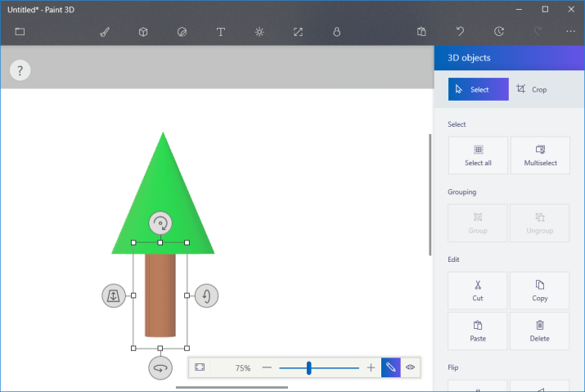The width and height of the screenshot is (585, 392).
Task: Click the zoom out minus button
Action: [x=267, y=367]
